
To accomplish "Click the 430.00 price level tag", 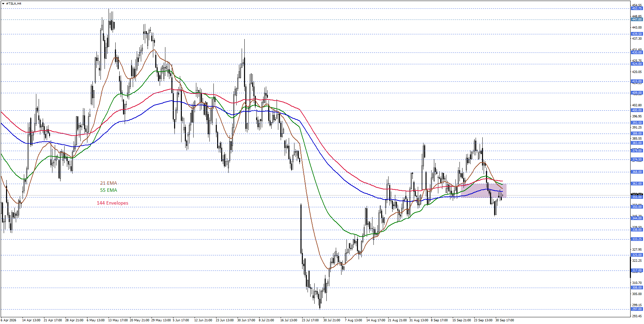I will (x=637, y=52).
